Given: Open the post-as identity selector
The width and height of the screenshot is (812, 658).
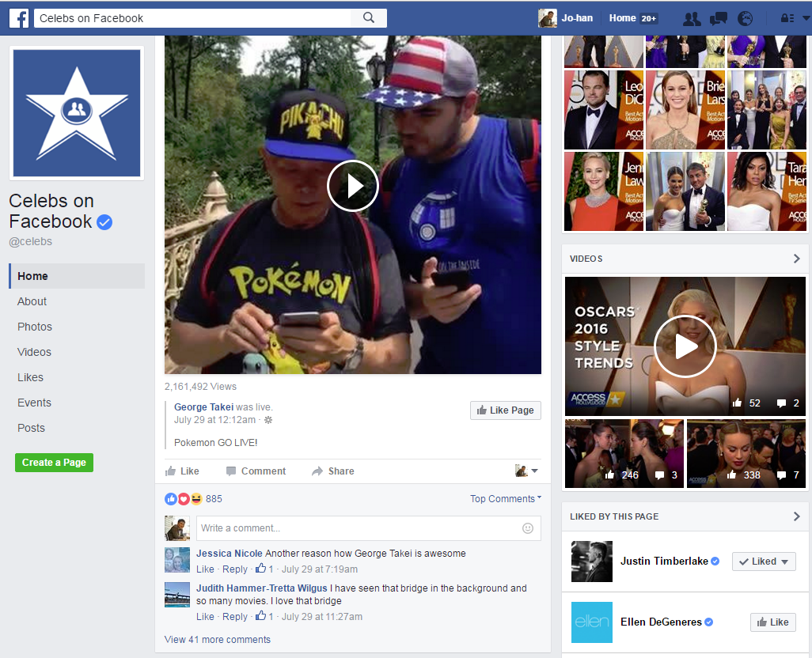Looking at the screenshot, I should (x=526, y=471).
